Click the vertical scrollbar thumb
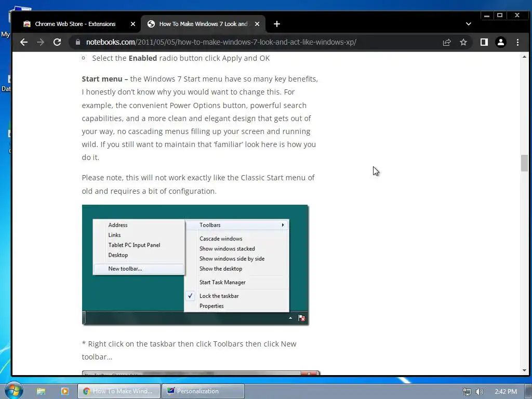 click(x=525, y=163)
